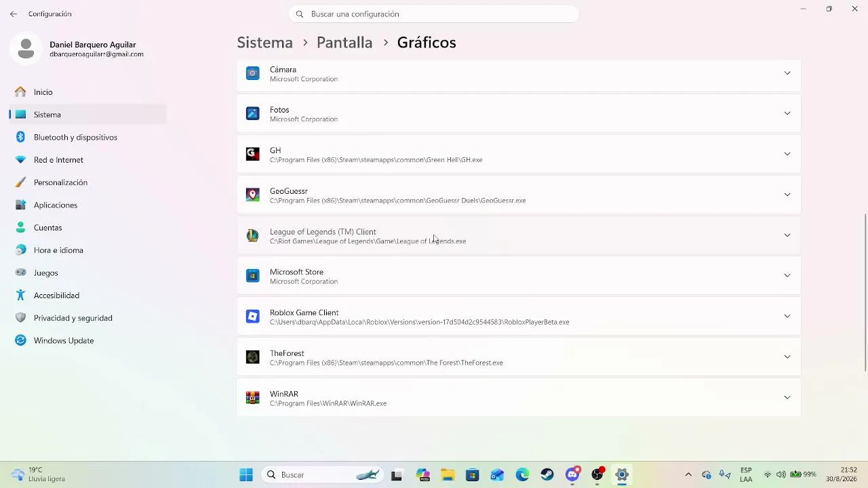The image size is (868, 488).
Task: Click the Red e Internet wifi icon
Action: pos(20,160)
